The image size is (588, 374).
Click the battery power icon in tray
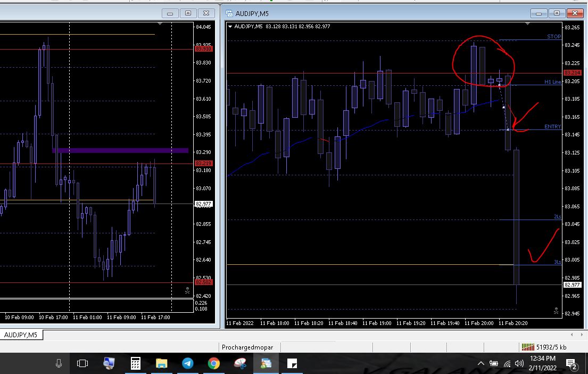click(x=493, y=363)
